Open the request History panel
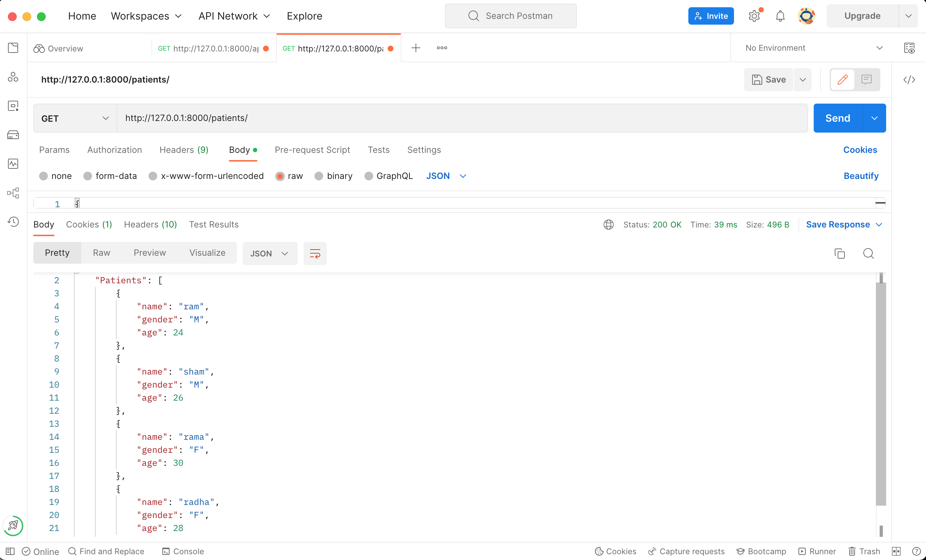 [x=13, y=222]
